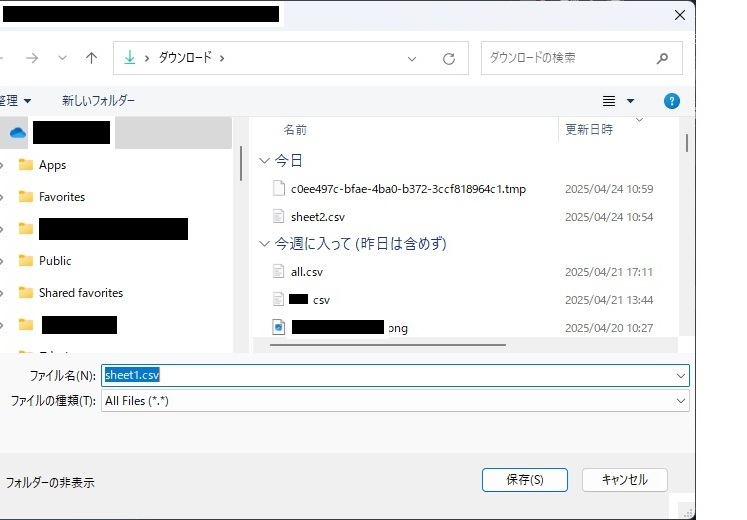Click the navigation pane scrollbar
The width and height of the screenshot is (747, 520).
pyautogui.click(x=241, y=163)
